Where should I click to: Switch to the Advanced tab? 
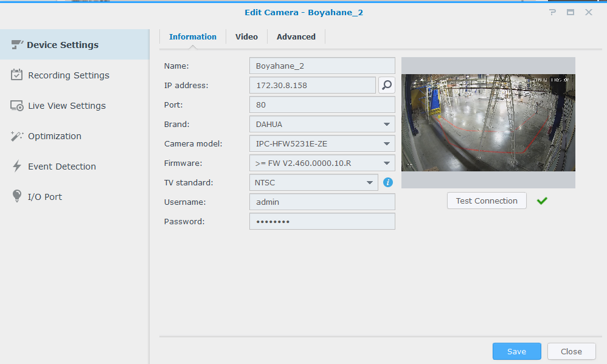pyautogui.click(x=296, y=37)
